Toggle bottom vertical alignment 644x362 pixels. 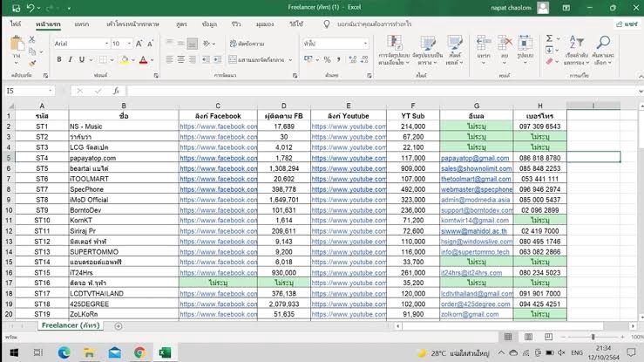(193, 44)
